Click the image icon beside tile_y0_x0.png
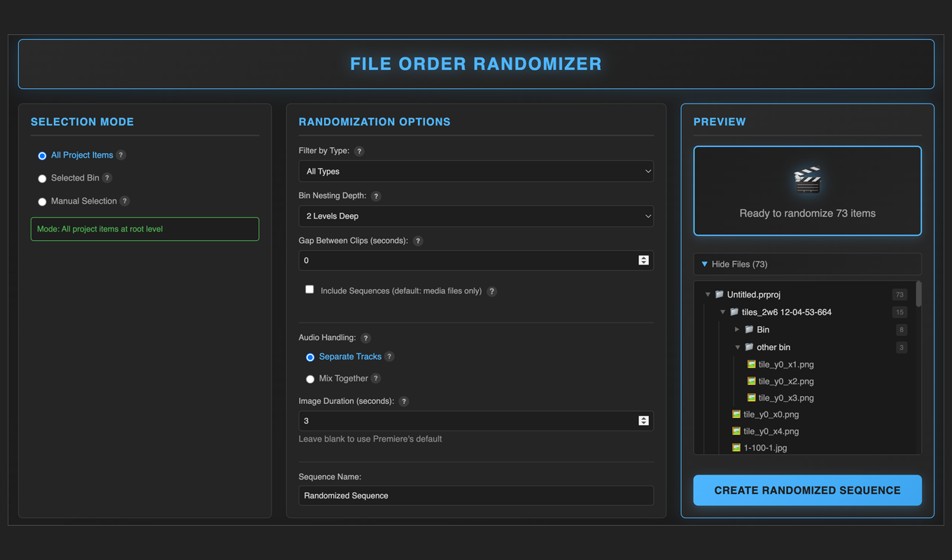This screenshot has height=560, width=952. pyautogui.click(x=736, y=414)
